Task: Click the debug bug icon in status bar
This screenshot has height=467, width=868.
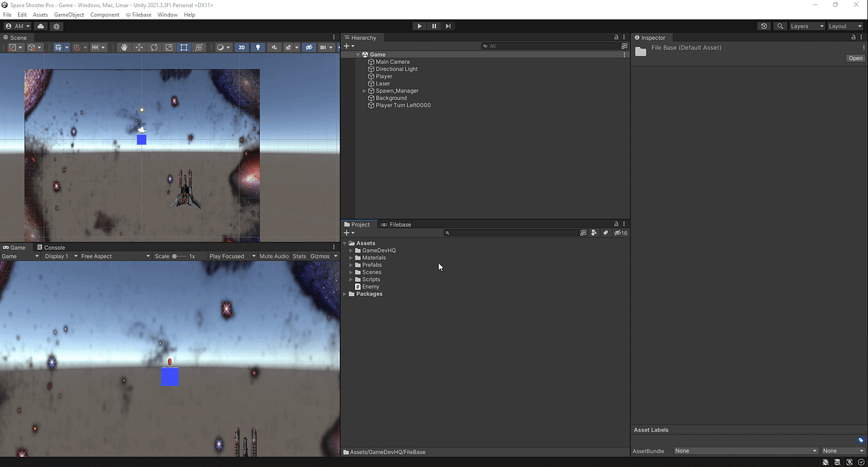Action: (826, 462)
